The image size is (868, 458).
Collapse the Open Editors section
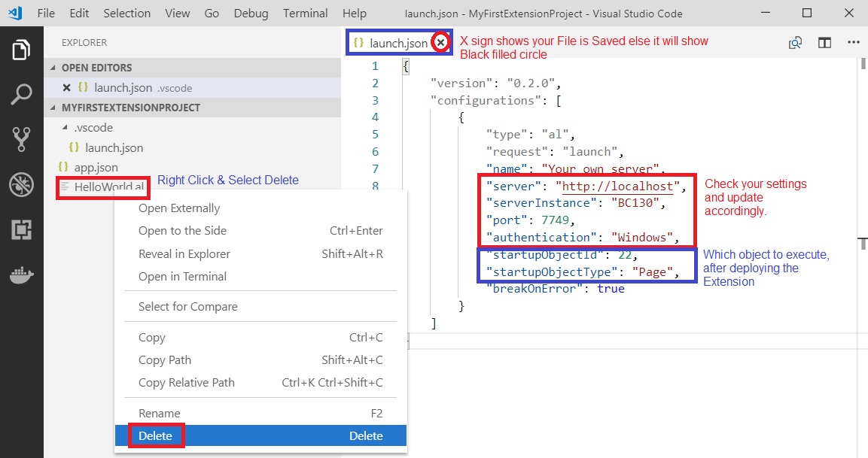click(x=53, y=68)
